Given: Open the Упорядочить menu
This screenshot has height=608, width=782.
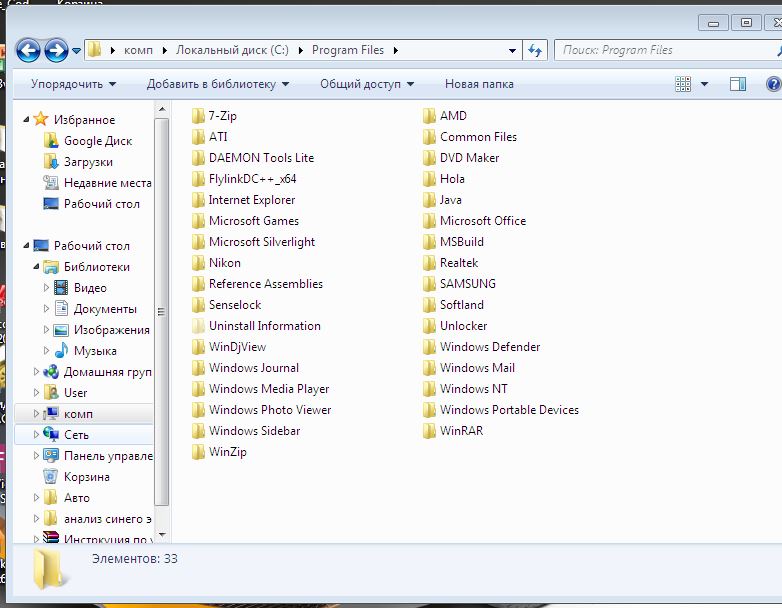Looking at the screenshot, I should [73, 84].
